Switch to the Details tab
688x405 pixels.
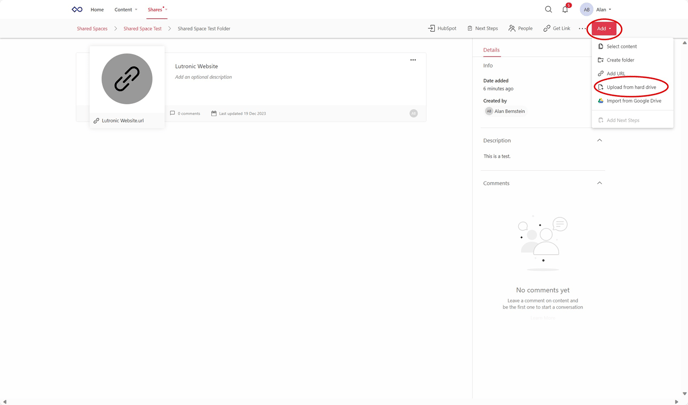(x=491, y=50)
